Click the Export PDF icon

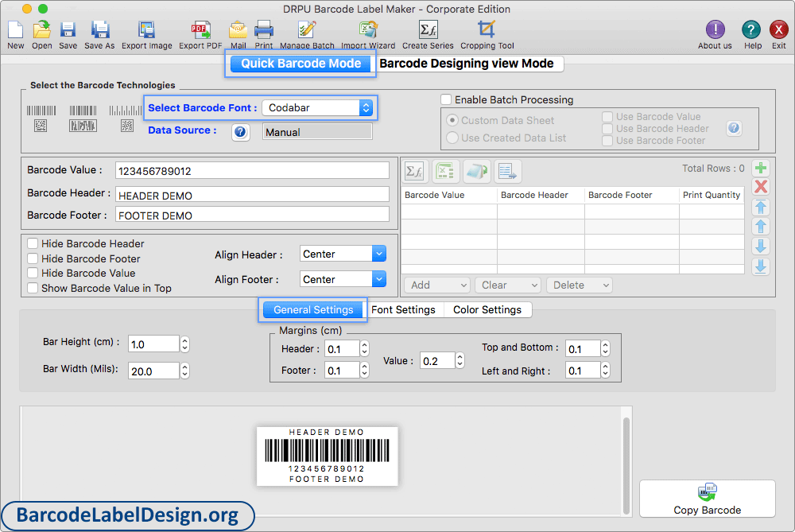[201, 30]
